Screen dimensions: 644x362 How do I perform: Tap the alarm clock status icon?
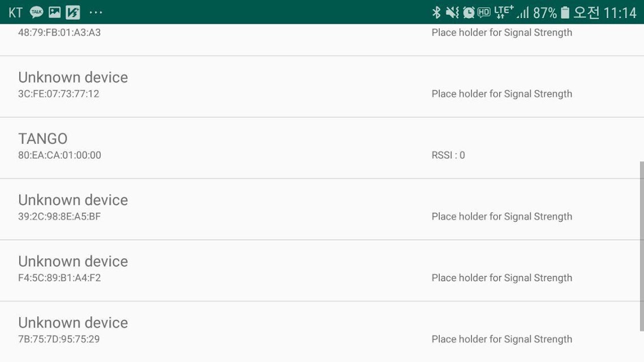point(469,12)
